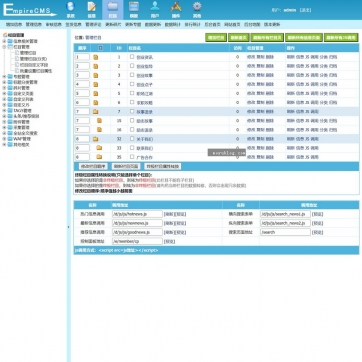Open the 插件 (Plugin) tools icon
Image resolution: width=362 pixels, height=362 pixels.
pyautogui.click(x=176, y=10)
